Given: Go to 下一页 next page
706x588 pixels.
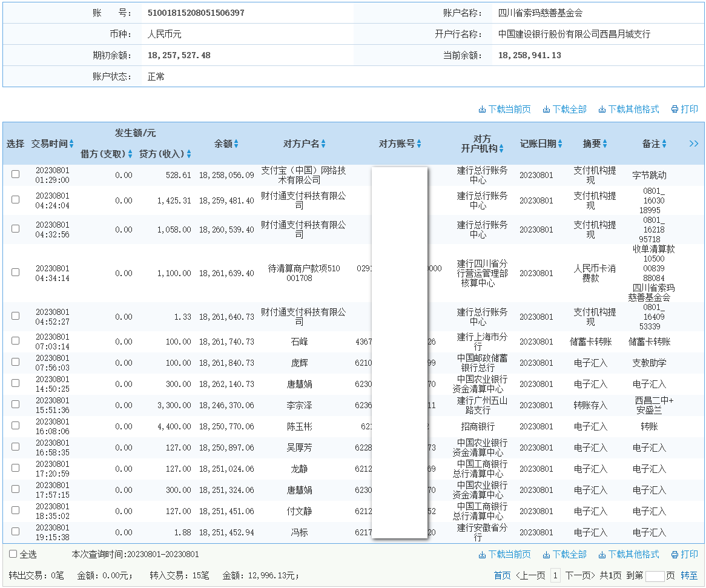Looking at the screenshot, I should tap(580, 575).
